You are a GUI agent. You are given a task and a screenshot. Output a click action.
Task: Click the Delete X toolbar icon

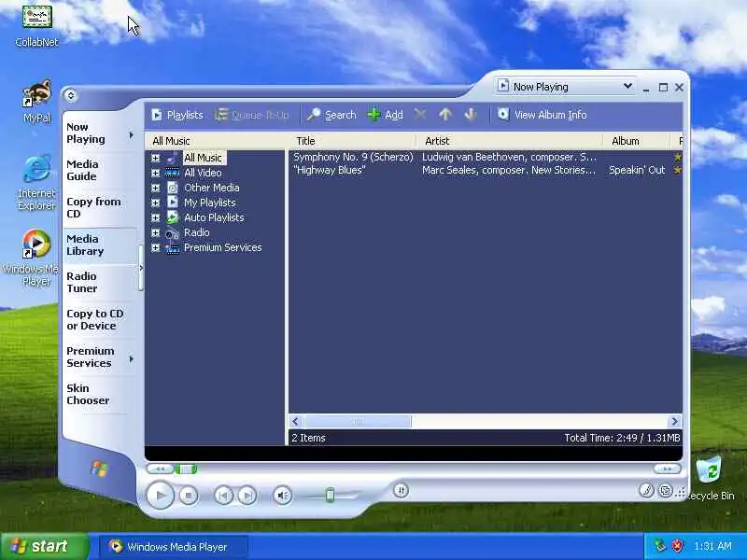(x=420, y=114)
